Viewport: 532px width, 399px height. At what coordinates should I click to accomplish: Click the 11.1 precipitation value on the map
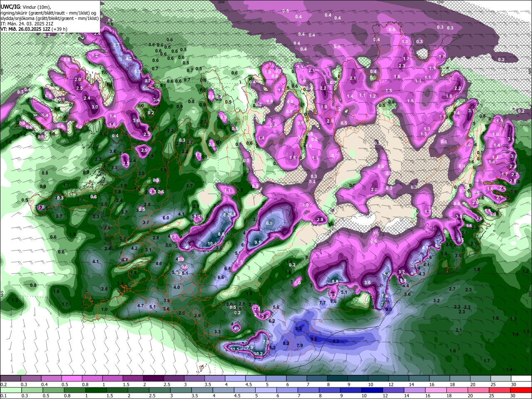click(235, 349)
